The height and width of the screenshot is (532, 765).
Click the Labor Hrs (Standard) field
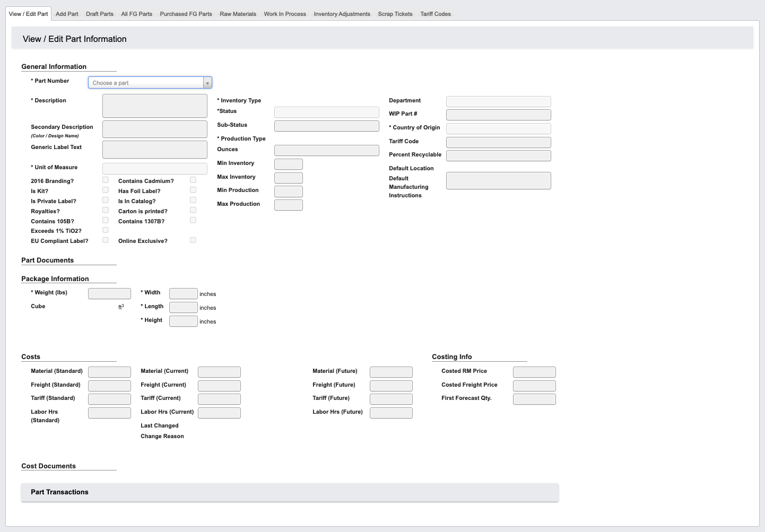pyautogui.click(x=109, y=413)
